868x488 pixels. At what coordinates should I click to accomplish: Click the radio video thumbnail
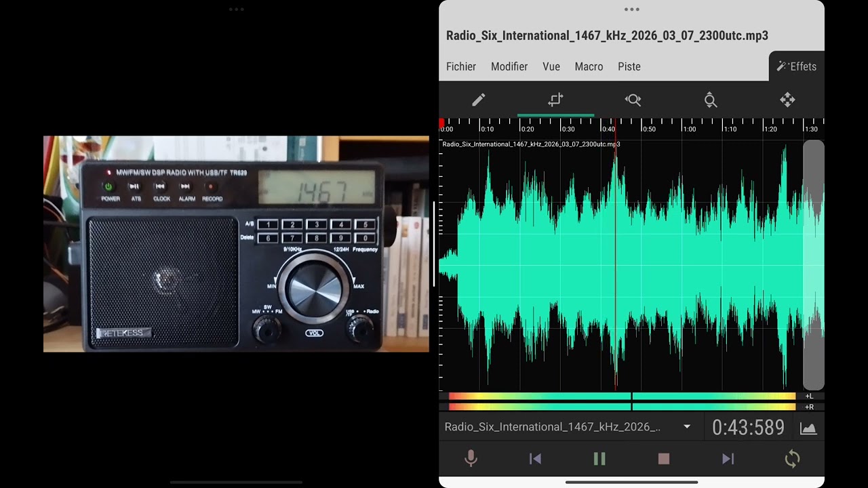click(236, 244)
